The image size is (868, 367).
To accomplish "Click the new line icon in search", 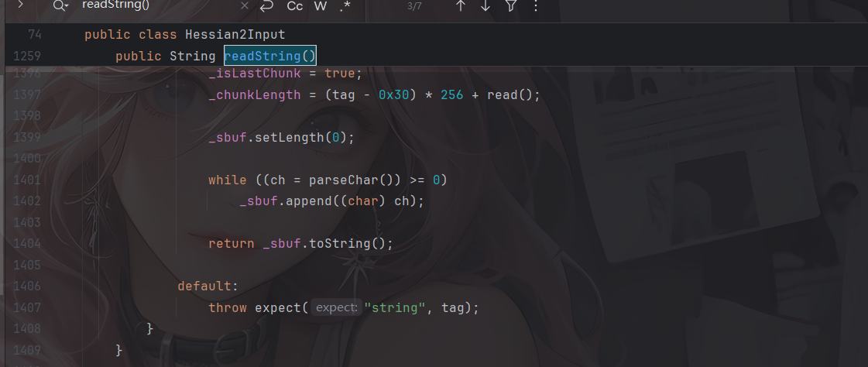I will pyautogui.click(x=267, y=5).
